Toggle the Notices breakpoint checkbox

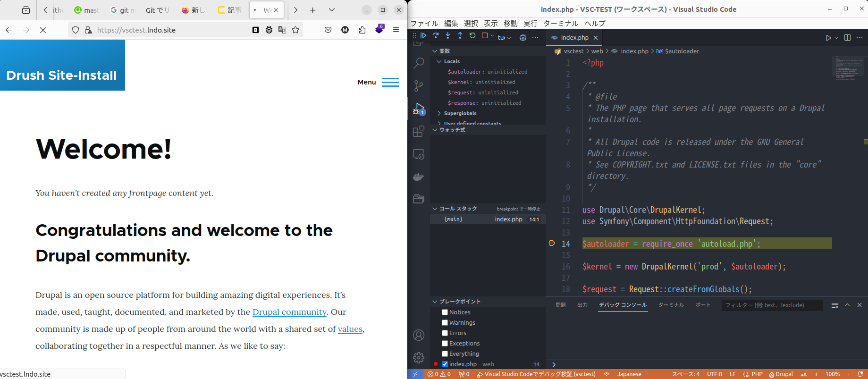445,312
